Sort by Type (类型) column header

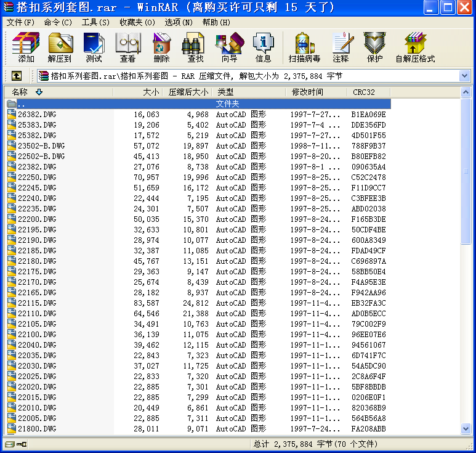point(249,92)
